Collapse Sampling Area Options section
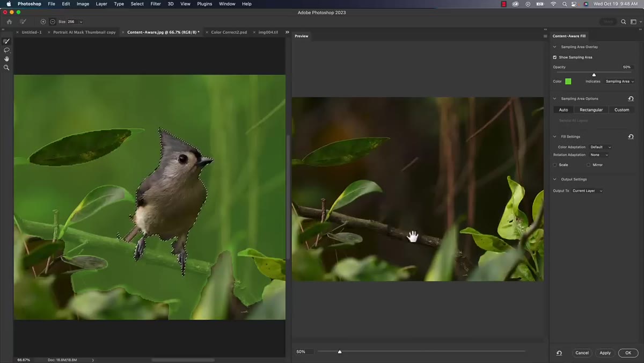 (x=555, y=99)
